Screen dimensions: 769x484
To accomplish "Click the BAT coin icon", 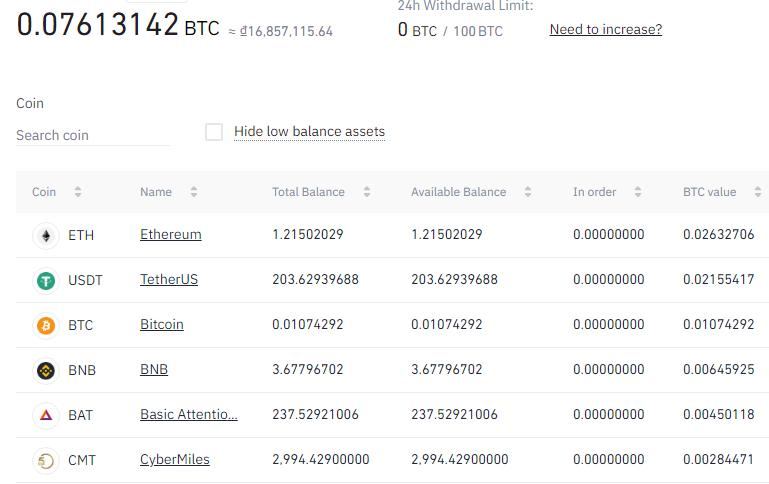I will (x=46, y=416).
